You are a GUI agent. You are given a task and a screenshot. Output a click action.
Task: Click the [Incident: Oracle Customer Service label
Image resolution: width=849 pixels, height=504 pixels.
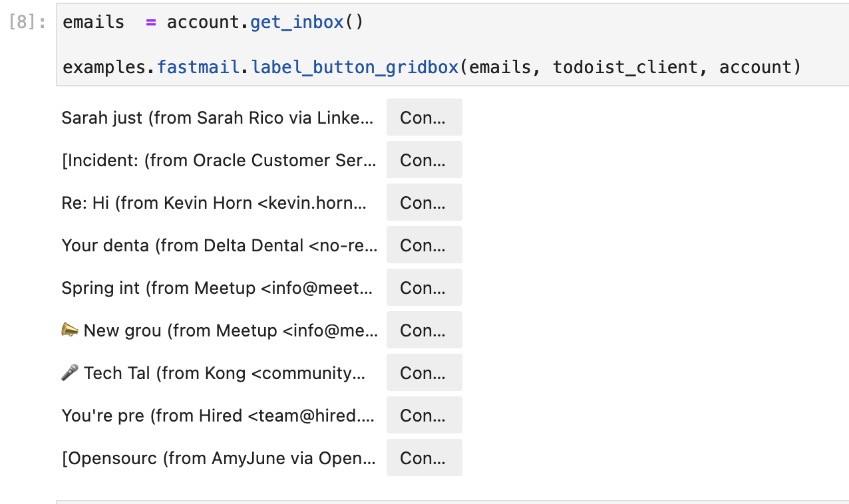point(219,160)
